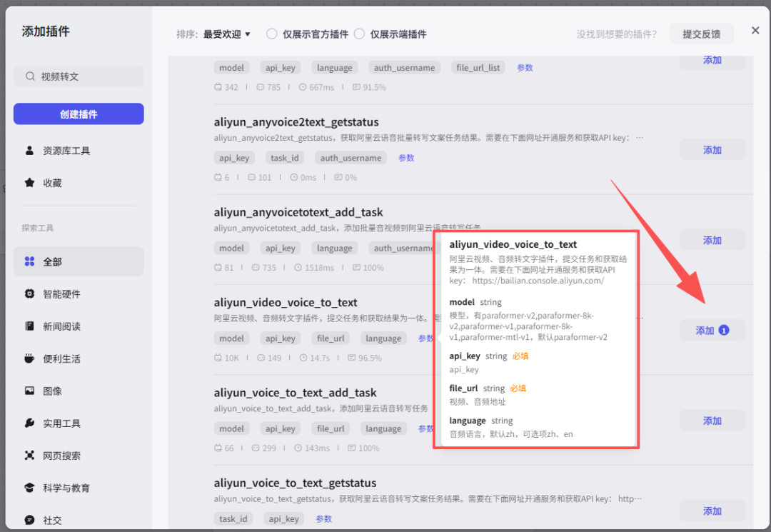Expand truncated description of aliyun_anyvoice2text_getstatus
This screenshot has width=771, height=532.
tap(639, 138)
